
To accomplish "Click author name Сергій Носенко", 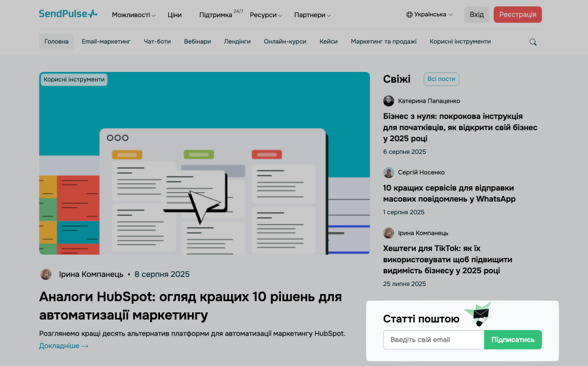I will pyautogui.click(x=421, y=172).
